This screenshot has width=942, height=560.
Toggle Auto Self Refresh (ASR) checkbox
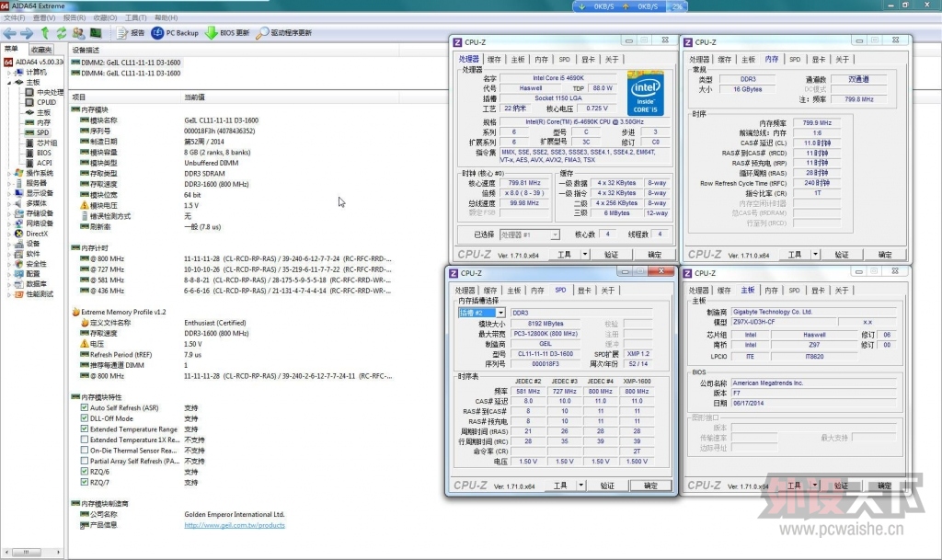click(85, 407)
